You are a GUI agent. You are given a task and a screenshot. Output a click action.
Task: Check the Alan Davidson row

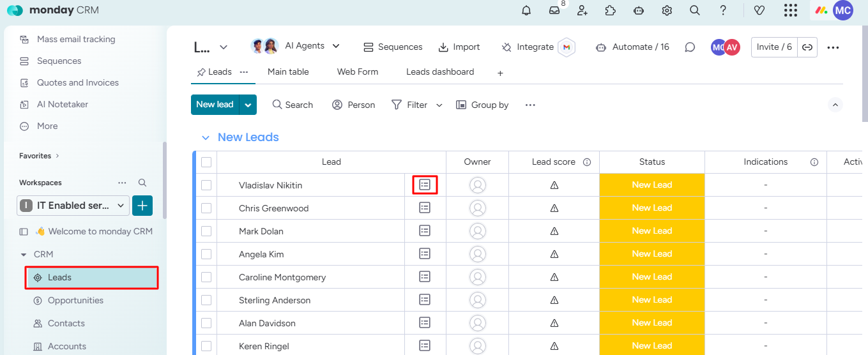point(206,323)
